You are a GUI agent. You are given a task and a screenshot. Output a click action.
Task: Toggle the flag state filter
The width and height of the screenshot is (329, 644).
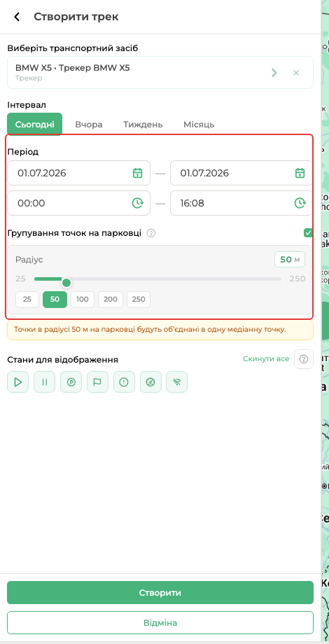[x=97, y=382]
